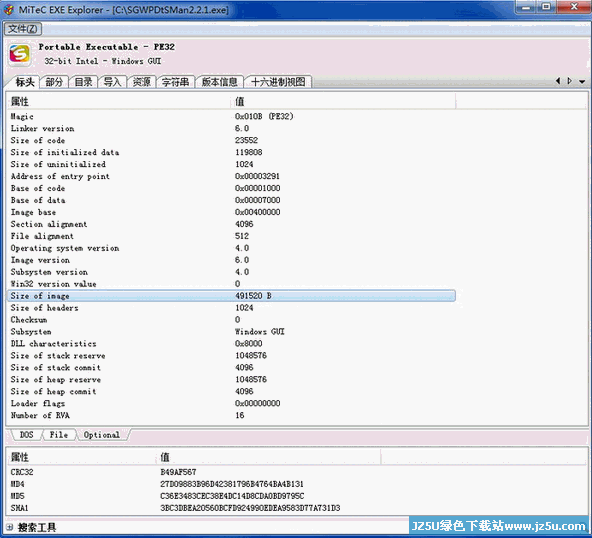Select the File header tab
The width and height of the screenshot is (592, 538).
[x=59, y=435]
